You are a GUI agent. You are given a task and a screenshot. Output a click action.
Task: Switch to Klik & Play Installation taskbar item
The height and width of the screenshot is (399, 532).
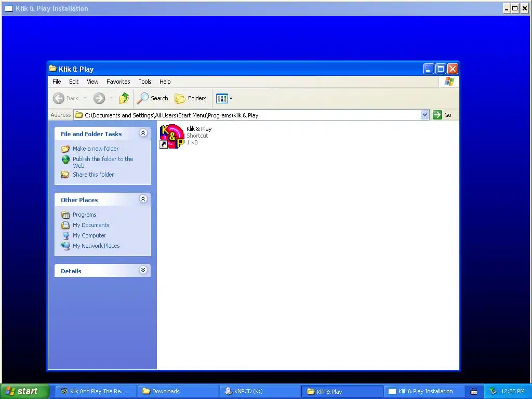click(424, 391)
